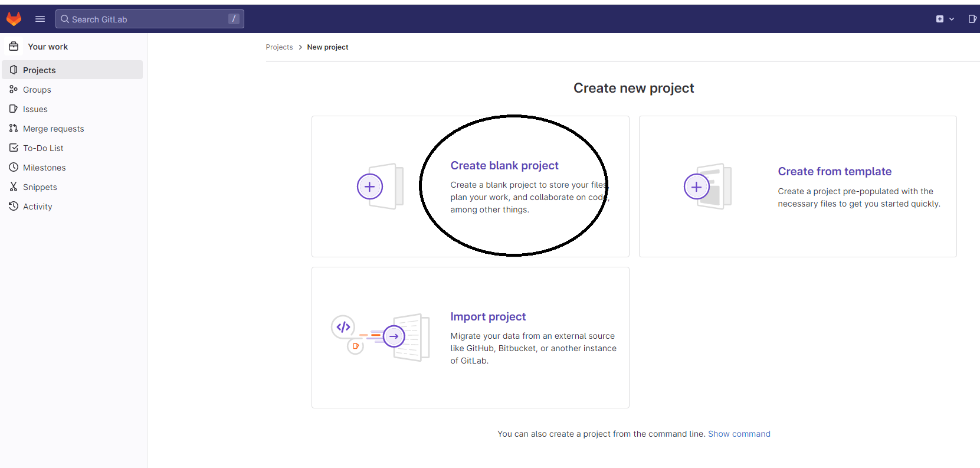Click the import arrow circle icon

pyautogui.click(x=394, y=336)
